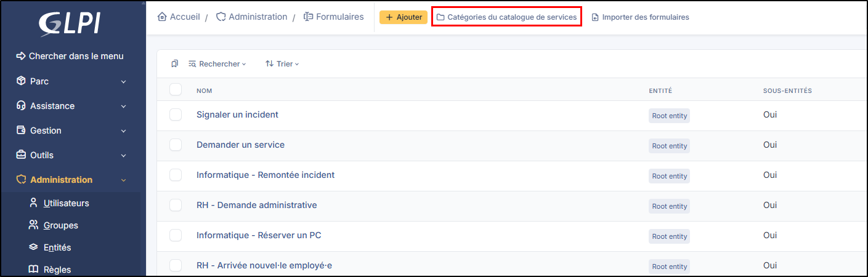Open RH - Arrivée nouvel·le employé·e form
The width and height of the screenshot is (868, 277).
tap(264, 265)
